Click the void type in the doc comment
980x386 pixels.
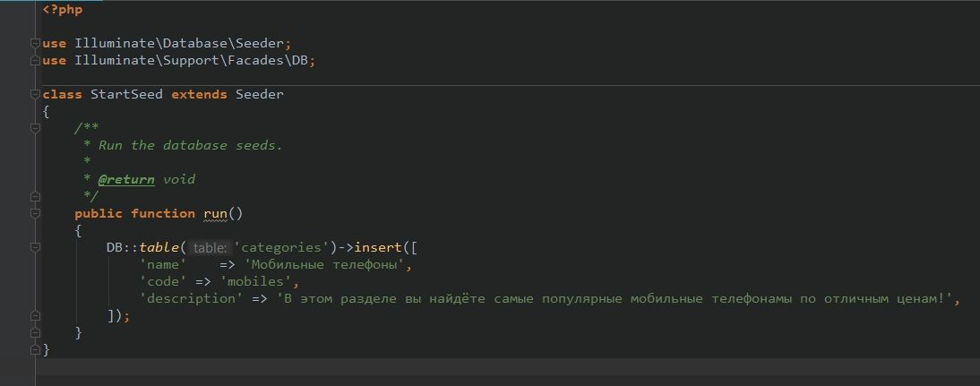pos(179,179)
